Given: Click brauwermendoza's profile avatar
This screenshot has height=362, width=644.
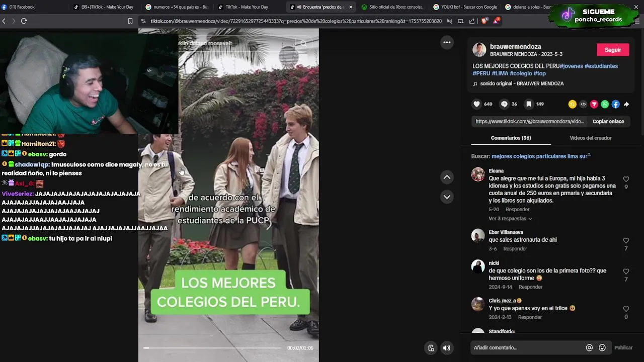Looking at the screenshot, I should point(479,50).
